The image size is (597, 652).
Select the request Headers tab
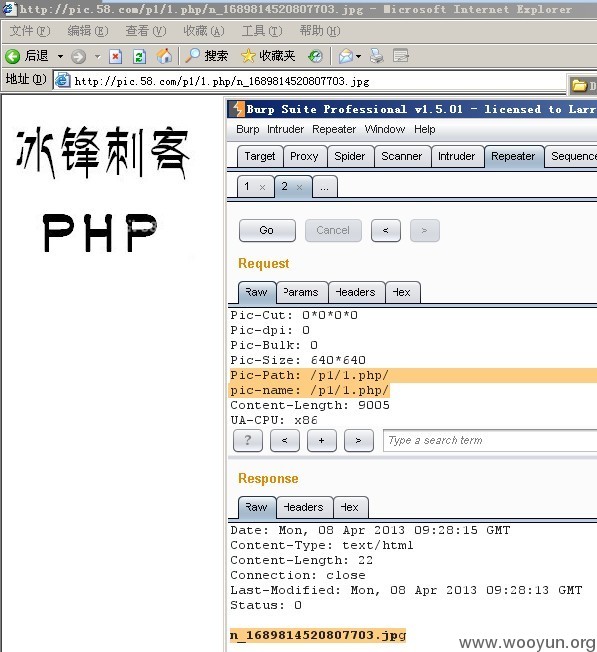[x=356, y=293]
